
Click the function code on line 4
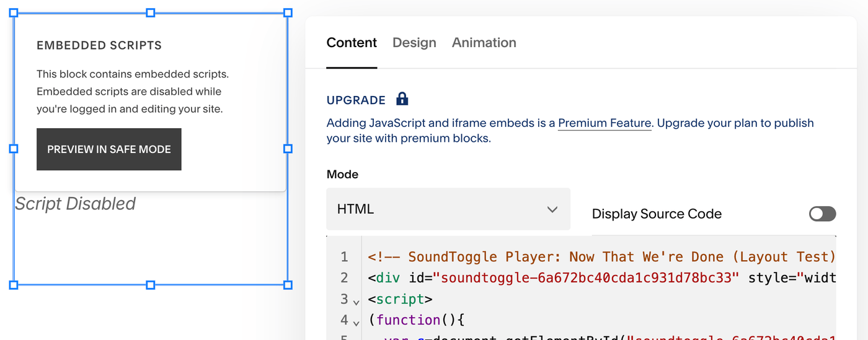pyautogui.click(x=416, y=320)
